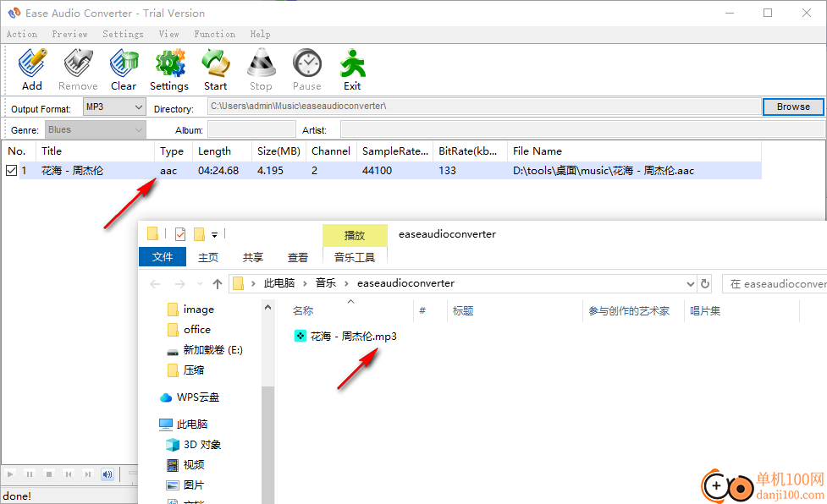Click the Explorer refresh button
Screen dimensions: 827x504
705,284
